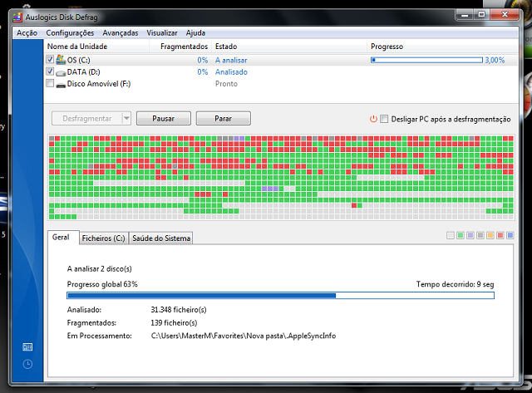Close the Auslogics Disk Defrag window

(505, 15)
